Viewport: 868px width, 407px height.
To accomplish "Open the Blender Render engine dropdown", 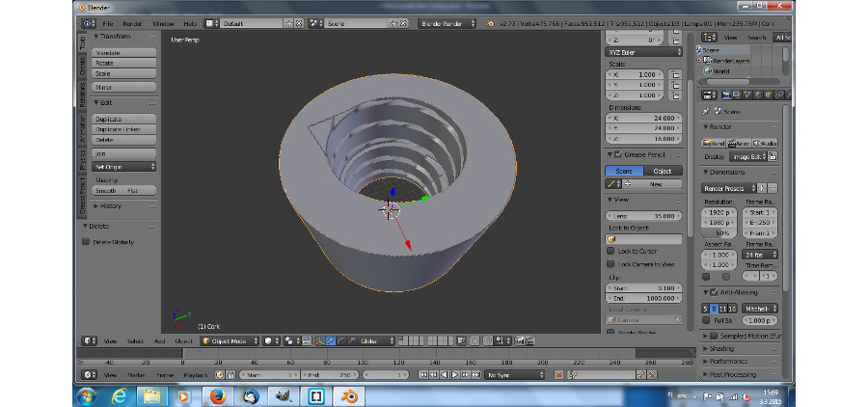I will click(x=447, y=22).
